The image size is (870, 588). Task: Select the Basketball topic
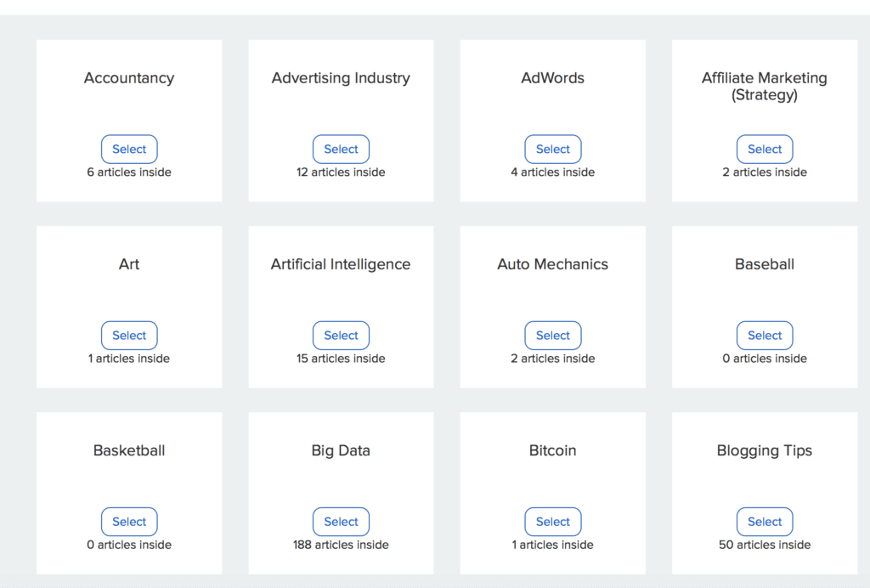coord(129,522)
